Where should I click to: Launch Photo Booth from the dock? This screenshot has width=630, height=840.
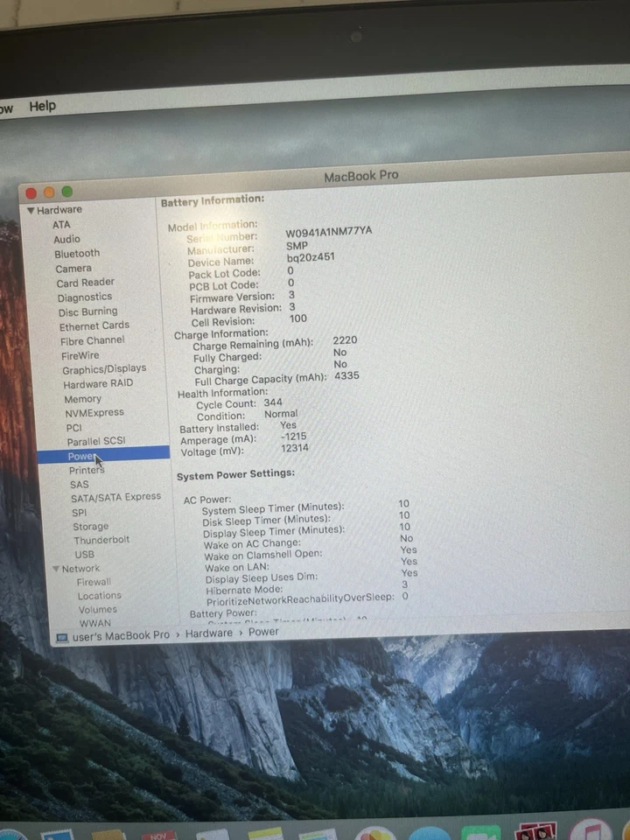pyautogui.click(x=535, y=831)
